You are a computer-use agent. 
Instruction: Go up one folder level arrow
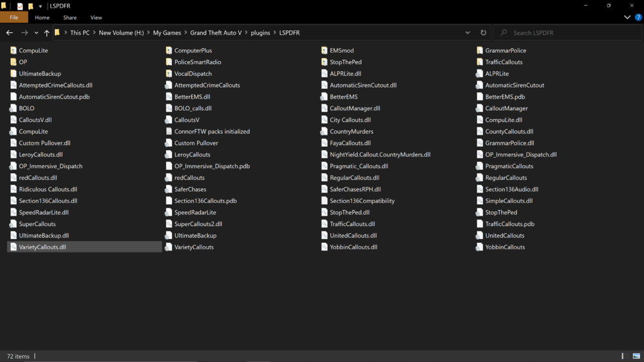tap(46, 33)
